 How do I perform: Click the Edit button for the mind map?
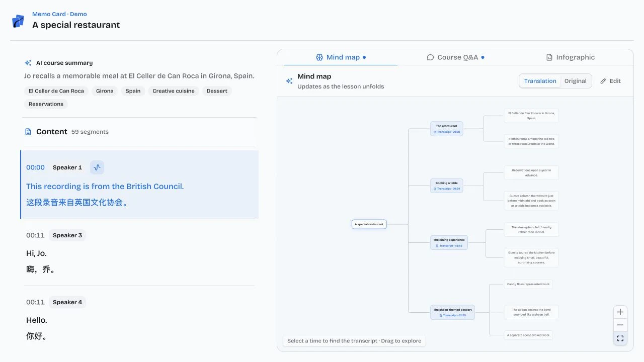click(610, 81)
